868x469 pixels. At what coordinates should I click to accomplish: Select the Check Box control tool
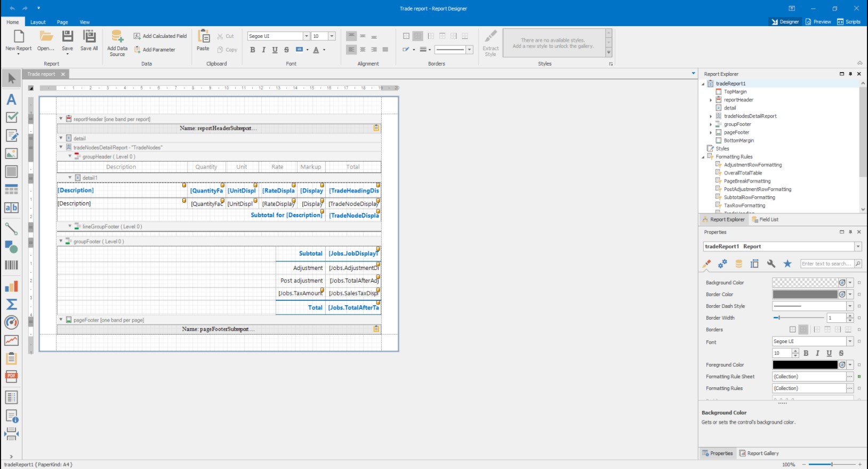(x=11, y=117)
